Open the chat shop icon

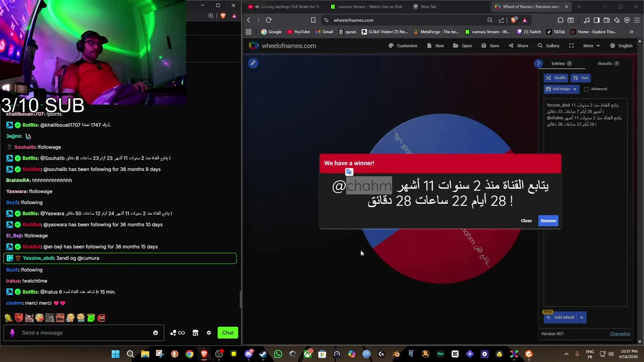click(x=195, y=333)
